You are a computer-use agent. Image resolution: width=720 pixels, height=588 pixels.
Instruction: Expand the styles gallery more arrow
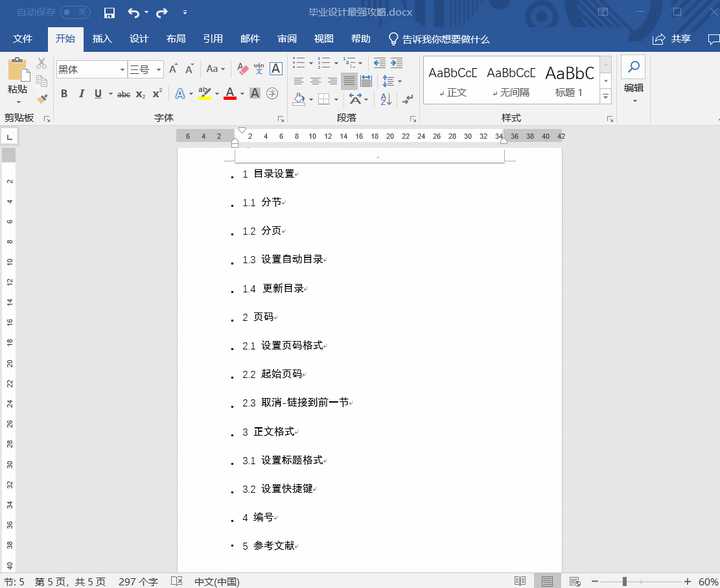tap(606, 96)
